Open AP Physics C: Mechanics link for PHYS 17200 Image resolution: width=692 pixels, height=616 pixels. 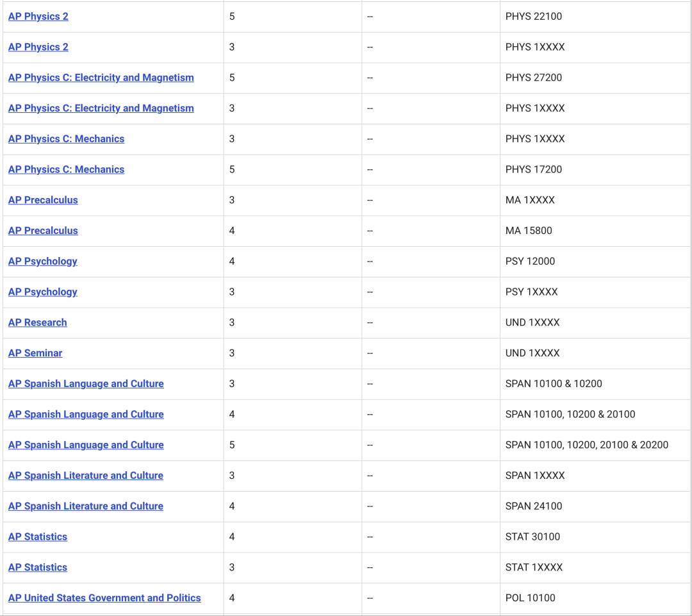(66, 170)
